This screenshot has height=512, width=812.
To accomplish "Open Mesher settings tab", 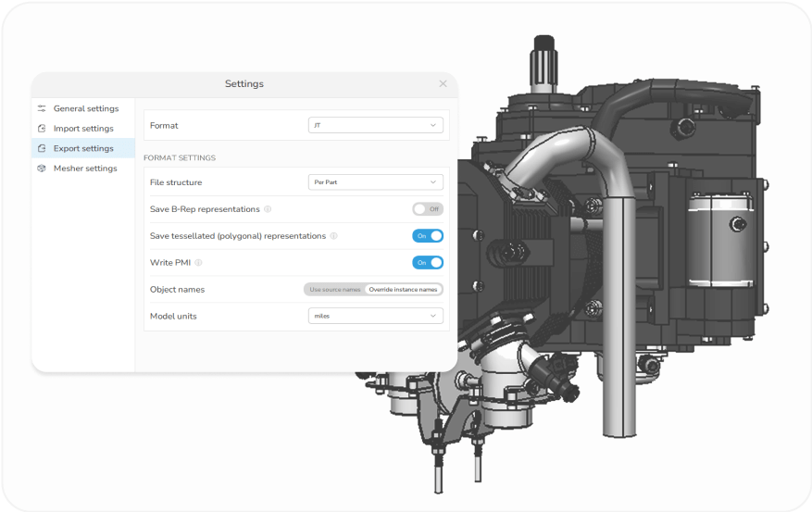I will point(83,169).
